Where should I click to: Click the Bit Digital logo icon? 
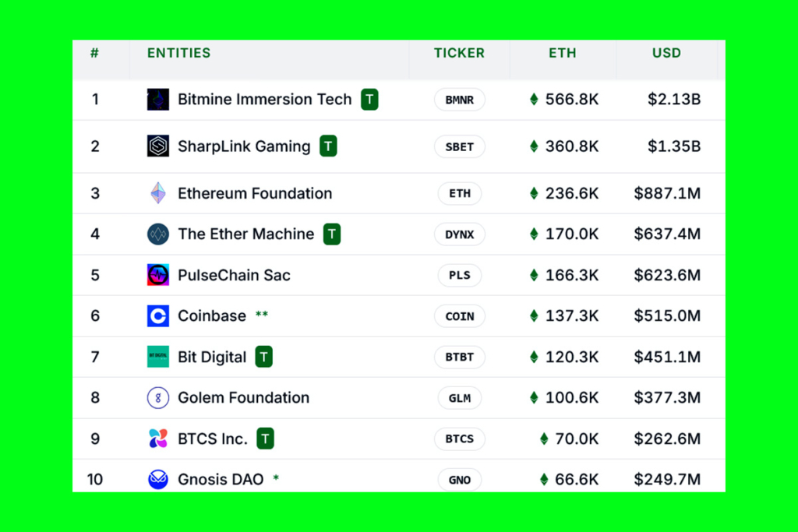(158, 357)
